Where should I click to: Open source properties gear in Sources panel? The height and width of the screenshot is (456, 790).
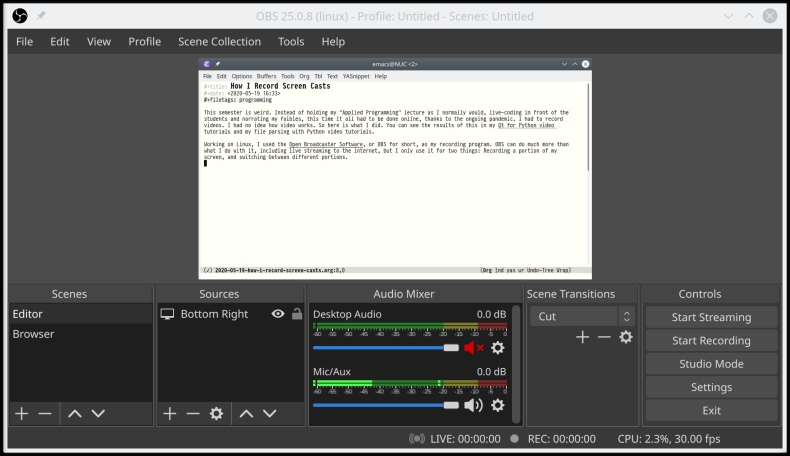pyautogui.click(x=216, y=413)
